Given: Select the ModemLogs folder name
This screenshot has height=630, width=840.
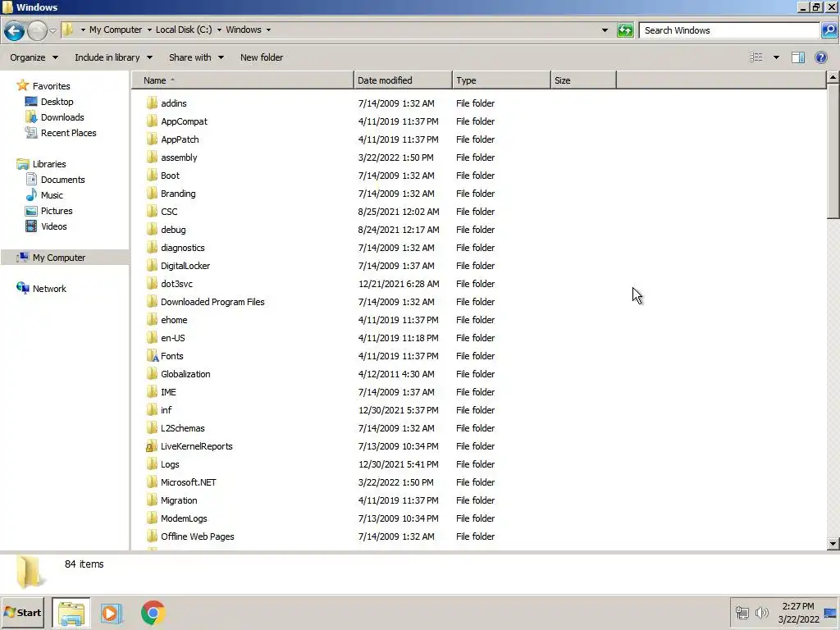Looking at the screenshot, I should 184,518.
